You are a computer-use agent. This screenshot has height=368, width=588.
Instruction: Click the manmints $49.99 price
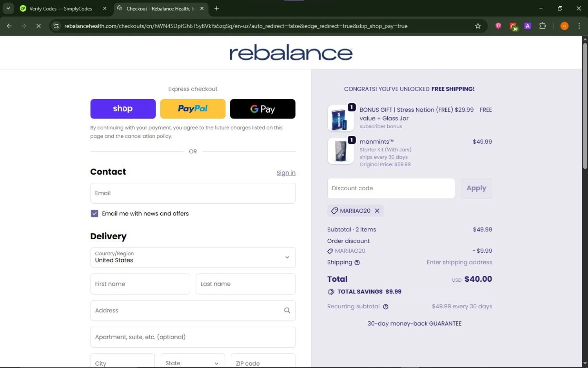point(482,142)
